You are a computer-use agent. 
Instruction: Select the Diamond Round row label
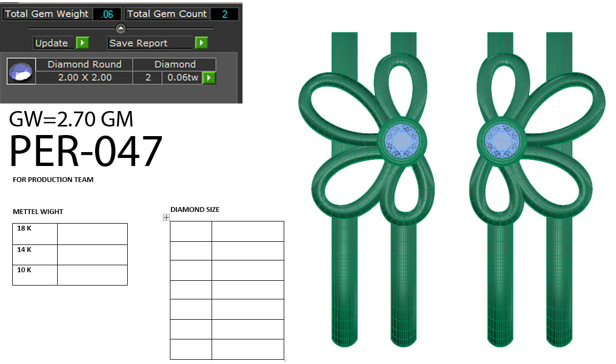[83, 64]
